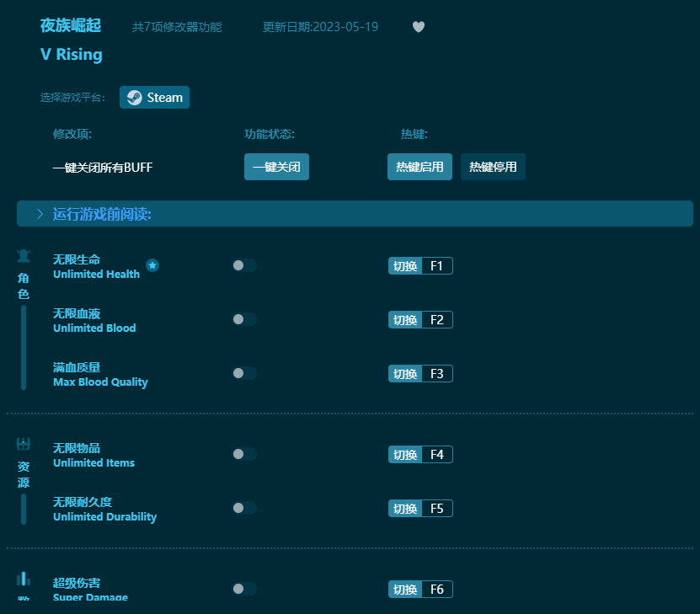The image size is (700, 614).
Task: Click the 修改项 column header
Action: (x=72, y=134)
